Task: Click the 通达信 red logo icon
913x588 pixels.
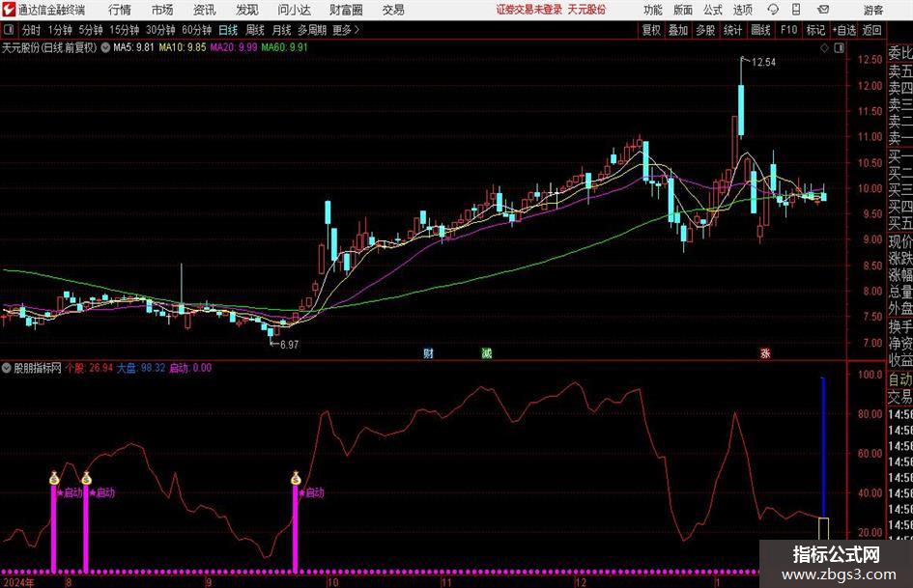Action: coord(9,10)
